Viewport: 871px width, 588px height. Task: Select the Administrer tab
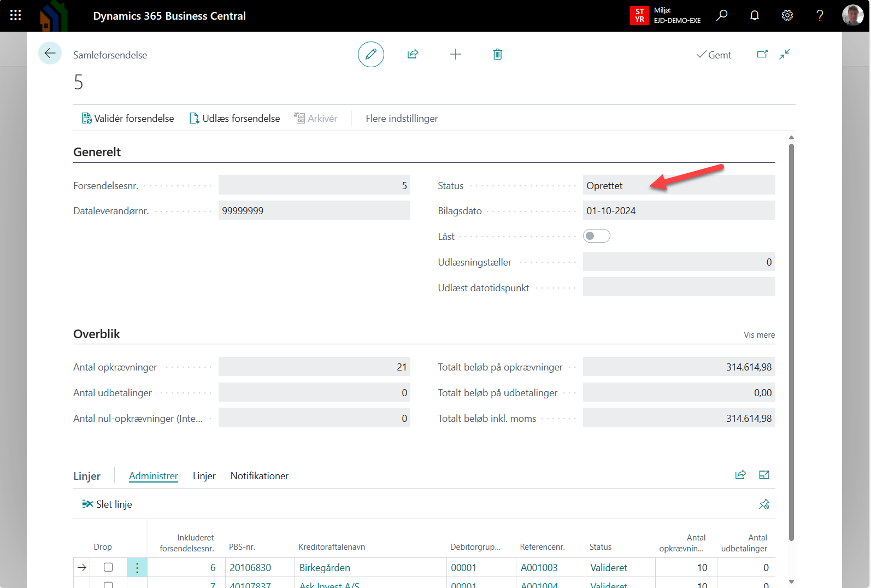(153, 476)
